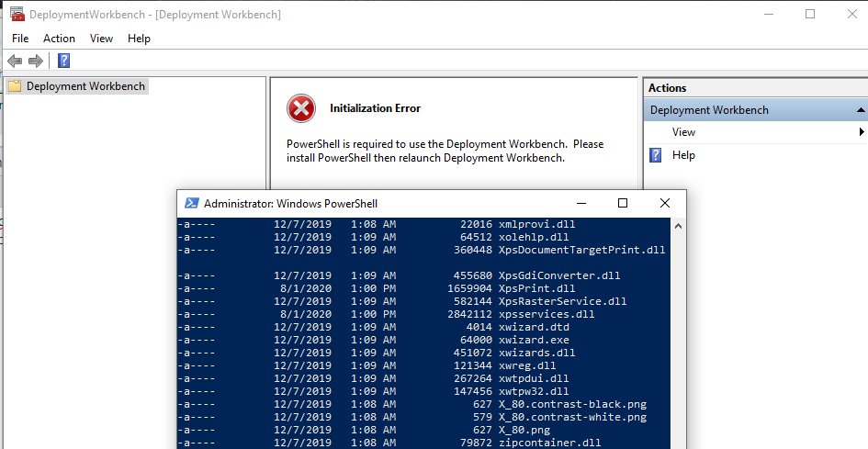Click XpsRasterService.dll in PowerShell listing

[x=562, y=301]
